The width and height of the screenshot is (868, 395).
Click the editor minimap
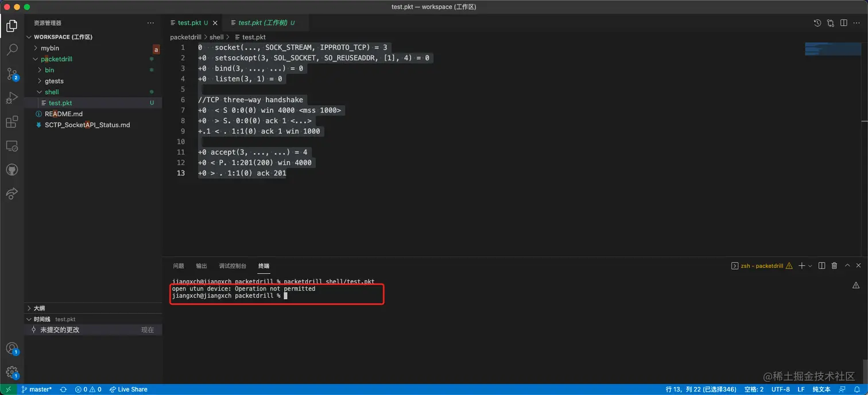coord(832,49)
